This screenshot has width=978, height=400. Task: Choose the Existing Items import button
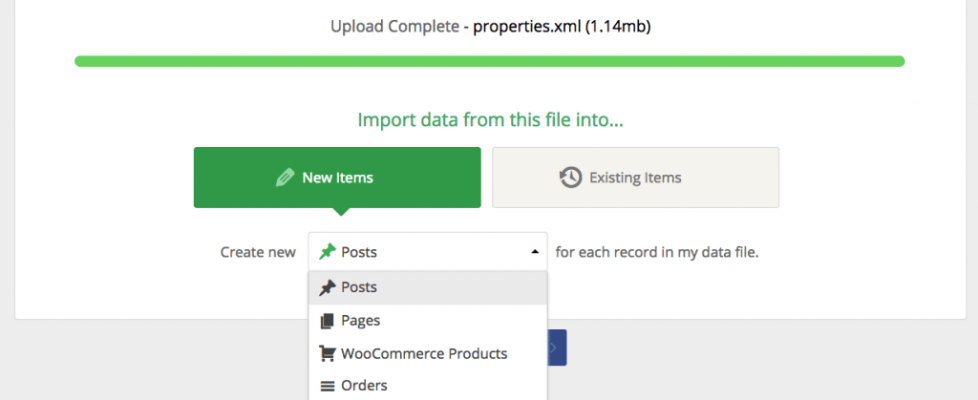tap(636, 177)
